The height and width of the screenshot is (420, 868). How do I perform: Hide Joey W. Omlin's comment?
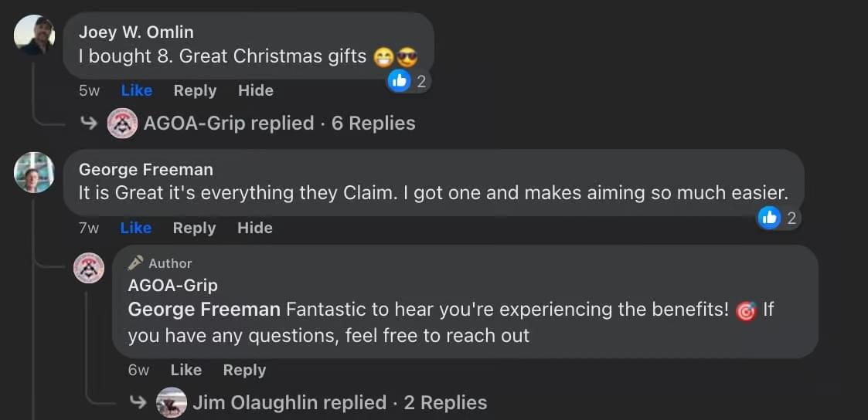click(255, 90)
